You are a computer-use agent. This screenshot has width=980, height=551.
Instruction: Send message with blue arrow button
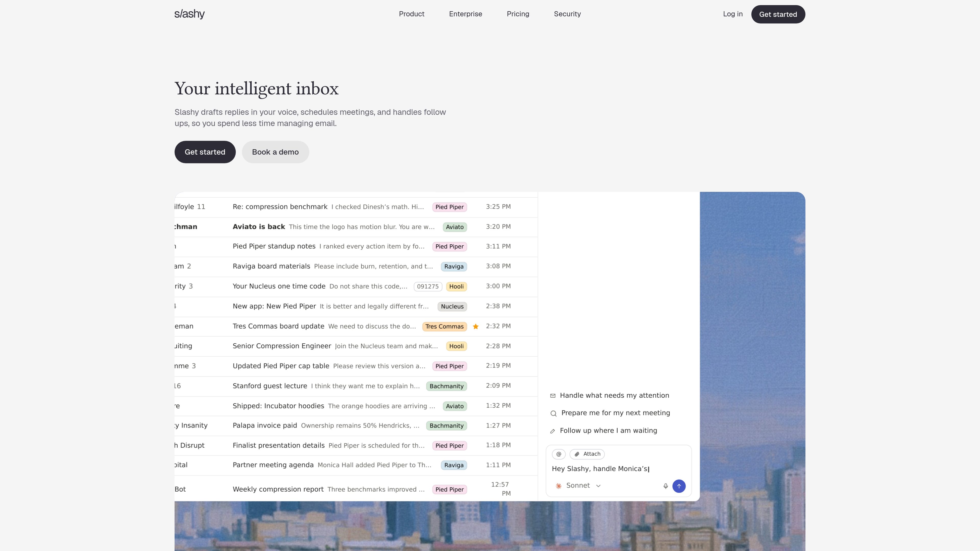(x=679, y=486)
